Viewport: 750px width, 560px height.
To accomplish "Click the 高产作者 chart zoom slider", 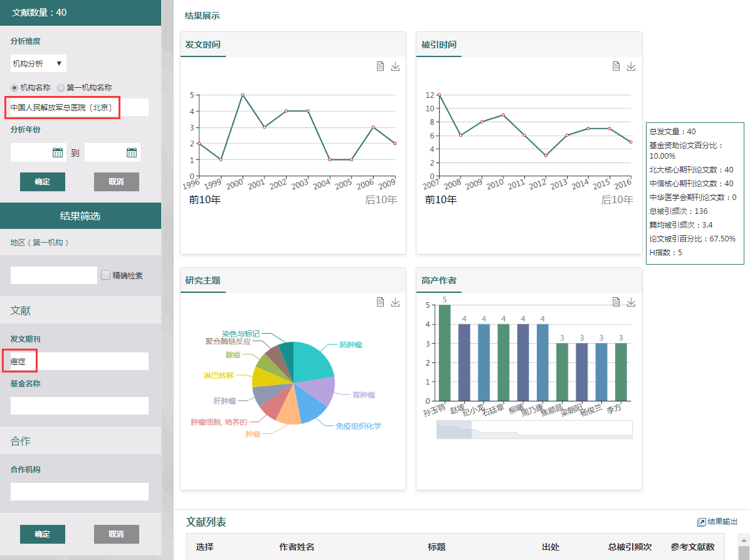I will (534, 430).
